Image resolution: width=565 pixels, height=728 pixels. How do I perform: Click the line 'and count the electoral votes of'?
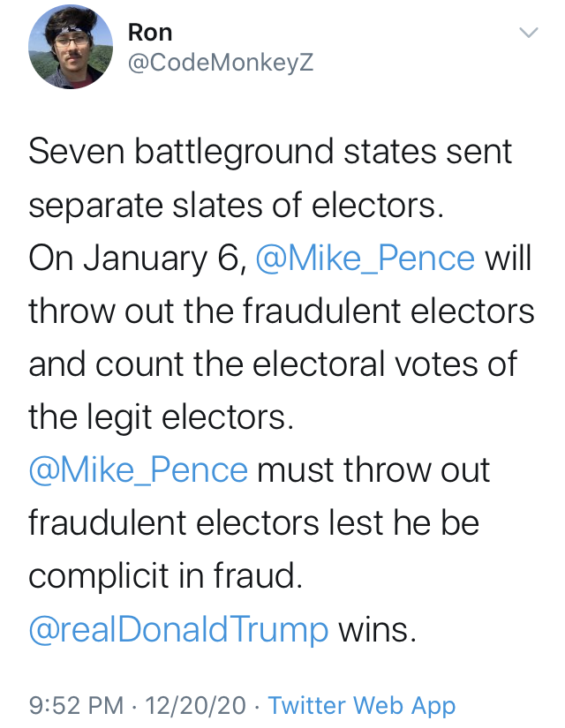(273, 364)
